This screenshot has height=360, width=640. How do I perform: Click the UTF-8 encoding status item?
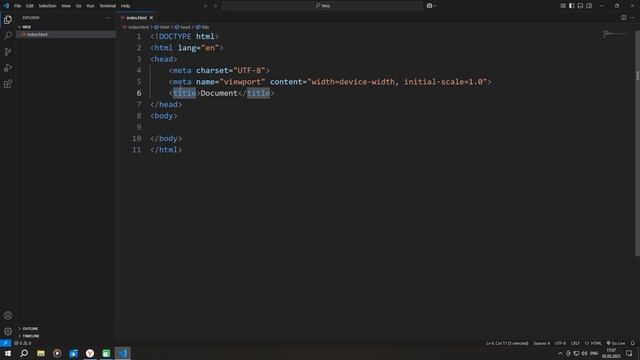point(560,343)
